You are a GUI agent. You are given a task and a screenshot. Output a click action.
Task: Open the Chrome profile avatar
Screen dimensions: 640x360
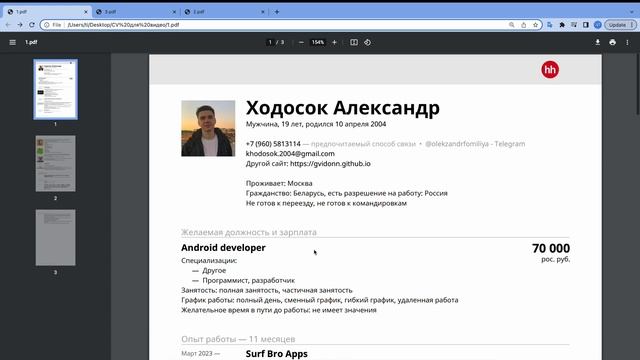(x=598, y=25)
